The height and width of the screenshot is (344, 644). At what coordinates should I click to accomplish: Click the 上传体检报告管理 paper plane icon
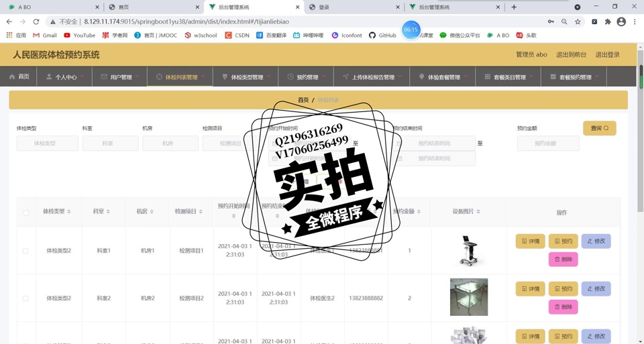click(345, 77)
